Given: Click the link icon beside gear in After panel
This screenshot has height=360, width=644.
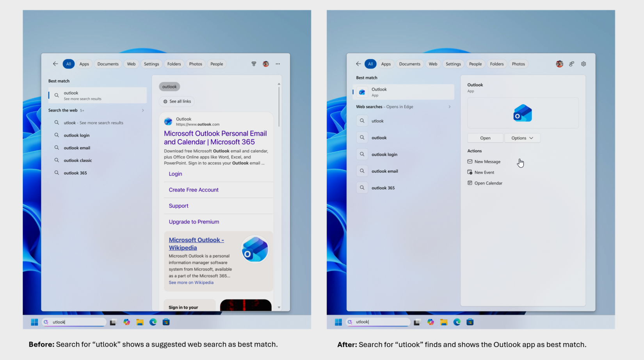Looking at the screenshot, I should coord(571,64).
